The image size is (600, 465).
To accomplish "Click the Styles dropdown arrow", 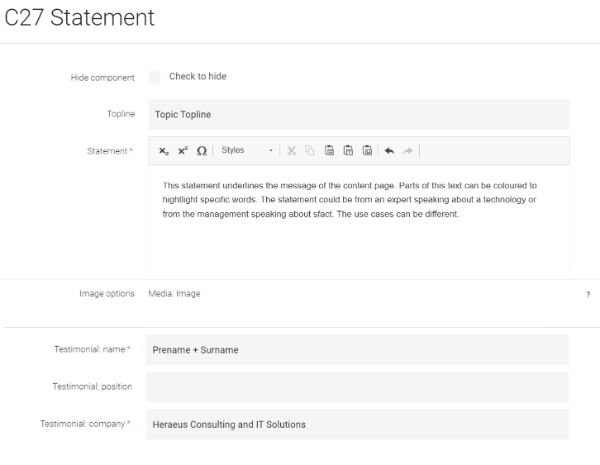I will (271, 150).
